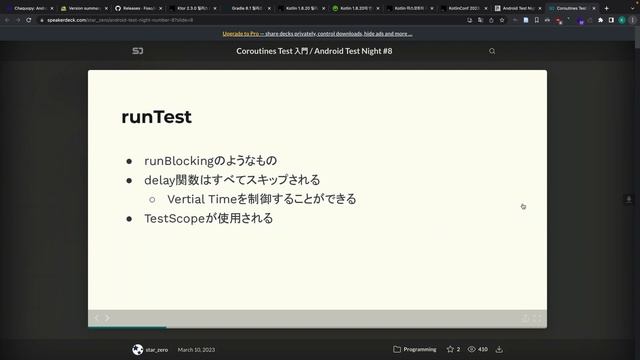Click the TestScopeが使用される bullet
This screenshot has width=640, height=360.
click(209, 218)
